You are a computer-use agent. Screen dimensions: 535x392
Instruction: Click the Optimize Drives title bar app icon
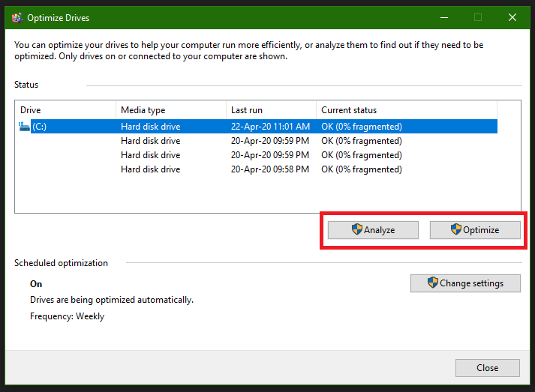pyautogui.click(x=17, y=18)
